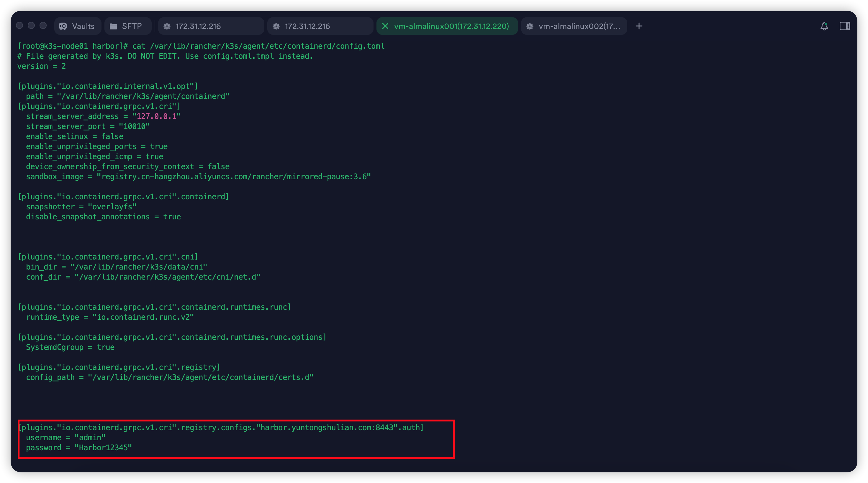This screenshot has width=868, height=483.
Task: Toggle the side panel icon
Action: (845, 26)
